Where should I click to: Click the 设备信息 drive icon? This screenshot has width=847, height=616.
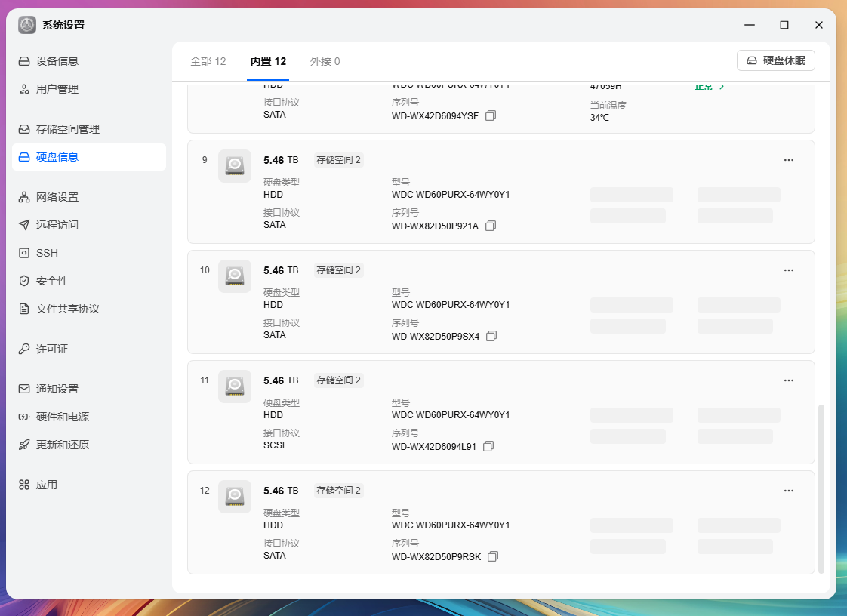coord(23,61)
